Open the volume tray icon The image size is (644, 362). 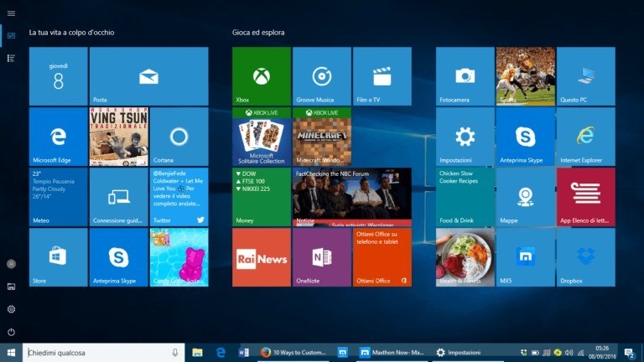(x=569, y=353)
